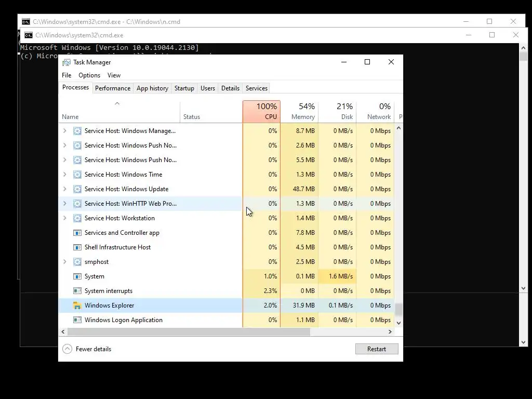Viewport: 532px width, 399px height.
Task: Click gear icon of Service Host: Windows Manage... row
Action: coord(77,131)
